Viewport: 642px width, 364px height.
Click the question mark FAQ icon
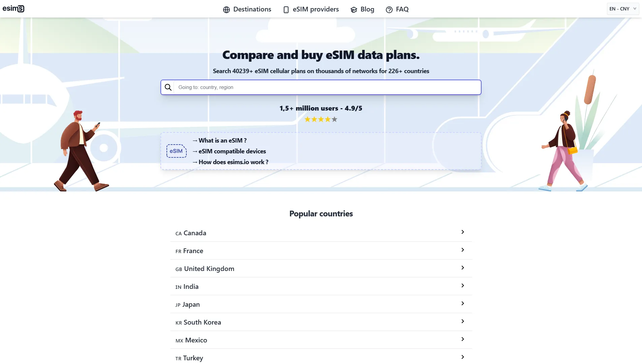(x=389, y=10)
